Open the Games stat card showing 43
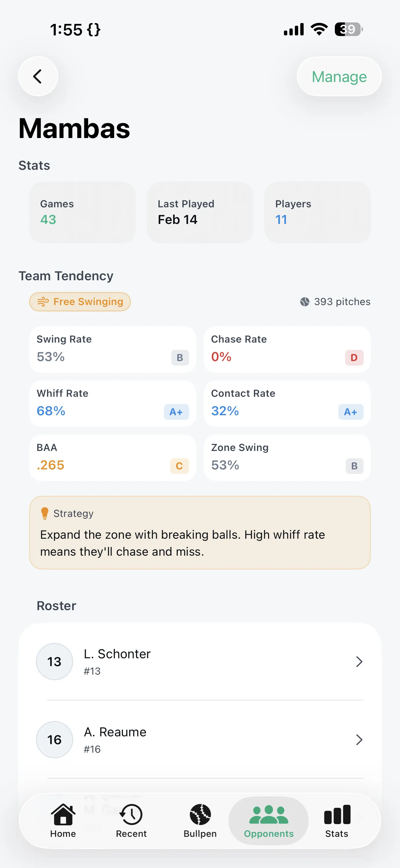The width and height of the screenshot is (400, 868). click(x=82, y=212)
